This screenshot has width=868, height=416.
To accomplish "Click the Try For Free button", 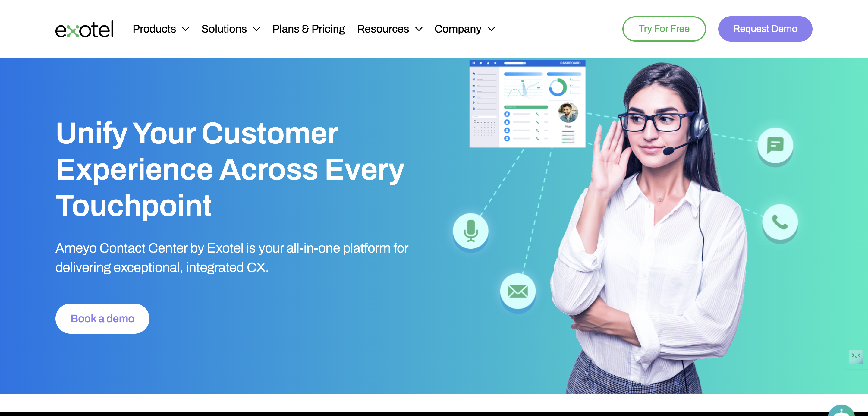I will (x=664, y=29).
